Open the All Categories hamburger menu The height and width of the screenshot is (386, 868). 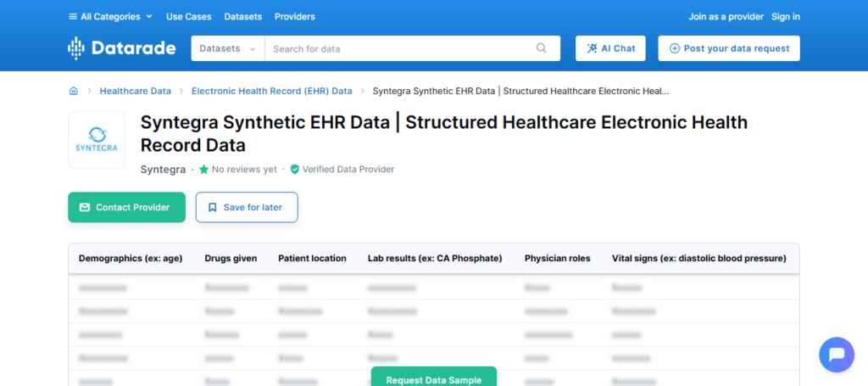coord(110,17)
